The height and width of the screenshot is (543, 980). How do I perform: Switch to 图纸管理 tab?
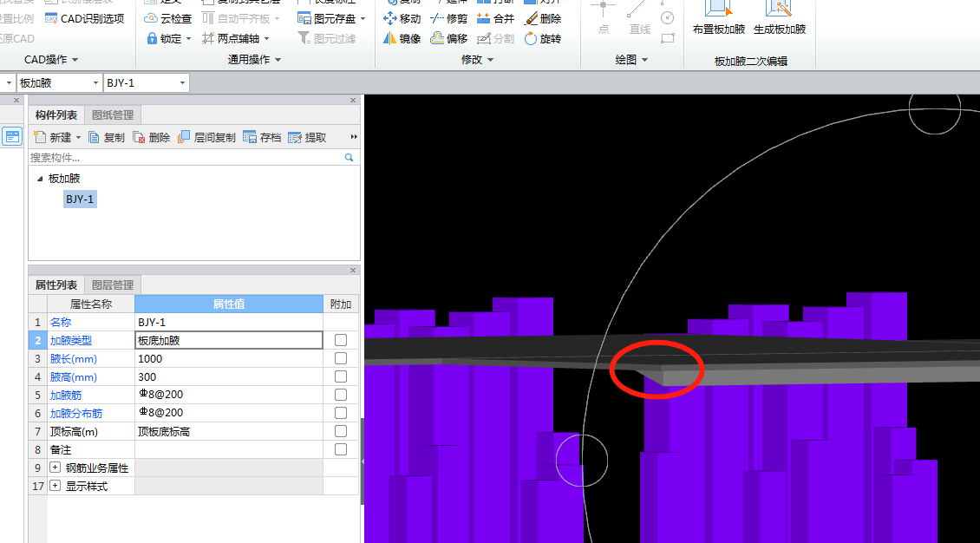[x=113, y=115]
